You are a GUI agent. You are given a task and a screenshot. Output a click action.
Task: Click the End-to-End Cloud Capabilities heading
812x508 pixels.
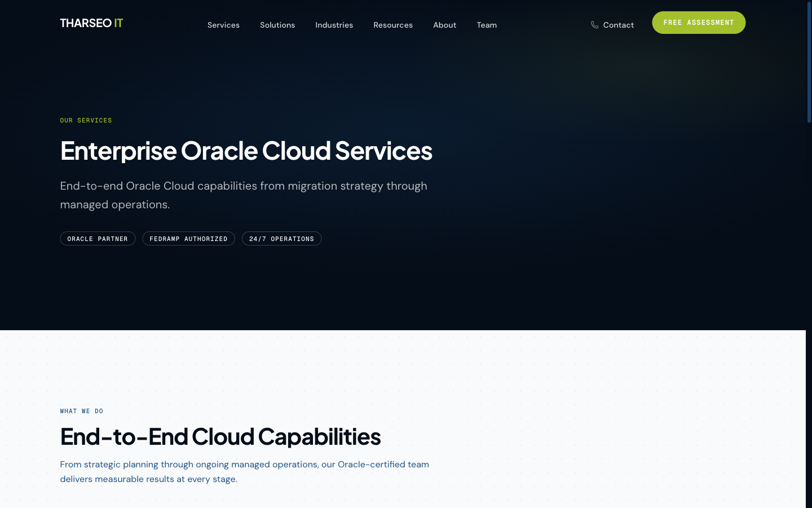[x=220, y=436]
